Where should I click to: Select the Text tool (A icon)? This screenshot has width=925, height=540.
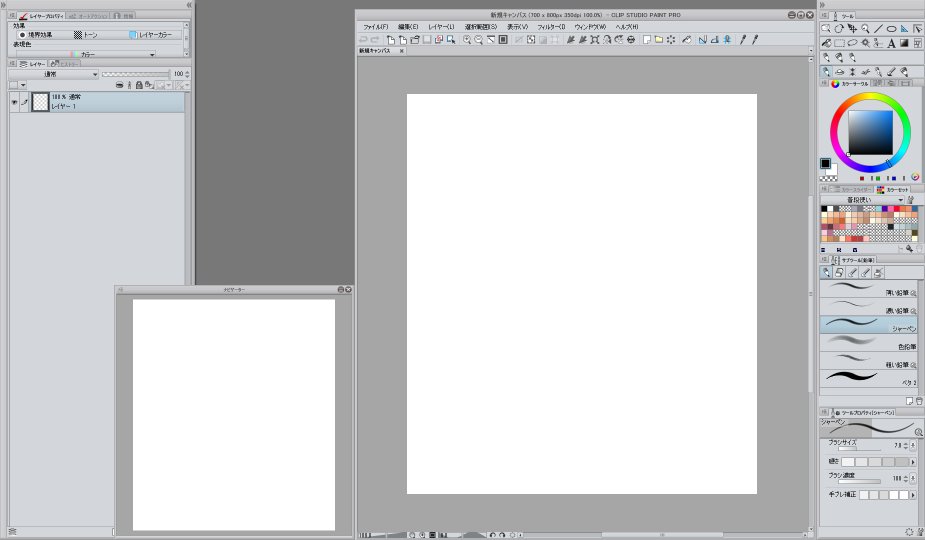pos(891,43)
